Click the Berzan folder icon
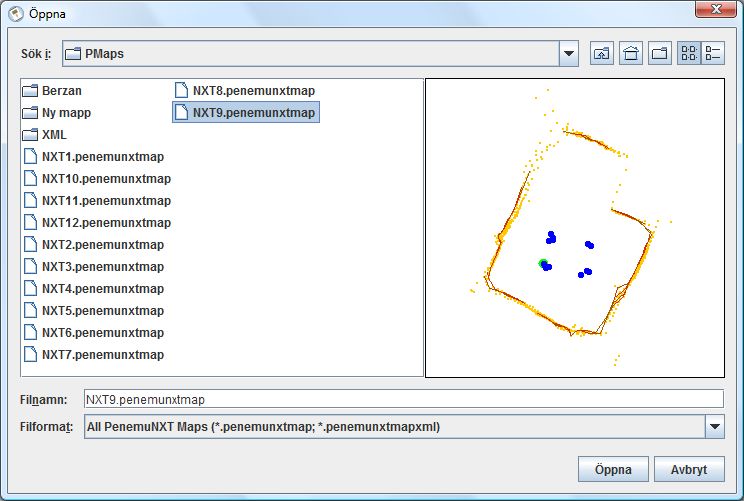This screenshot has height=501, width=744. pyautogui.click(x=30, y=91)
